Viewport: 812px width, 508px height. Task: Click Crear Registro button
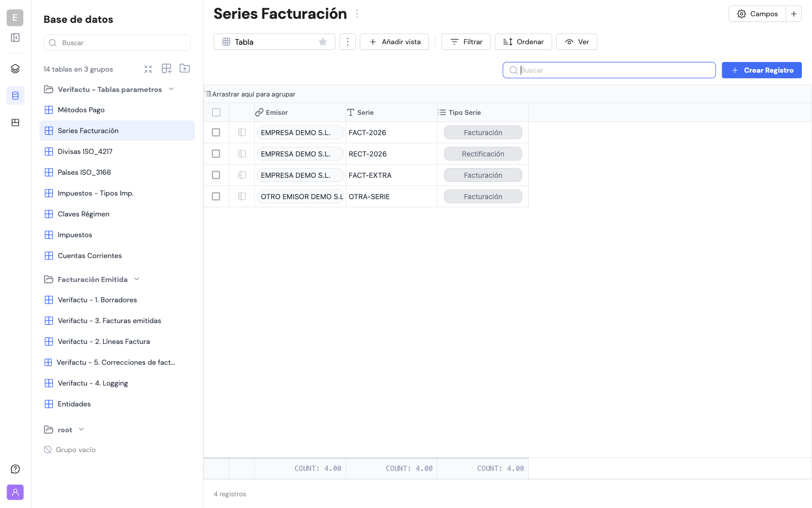762,70
